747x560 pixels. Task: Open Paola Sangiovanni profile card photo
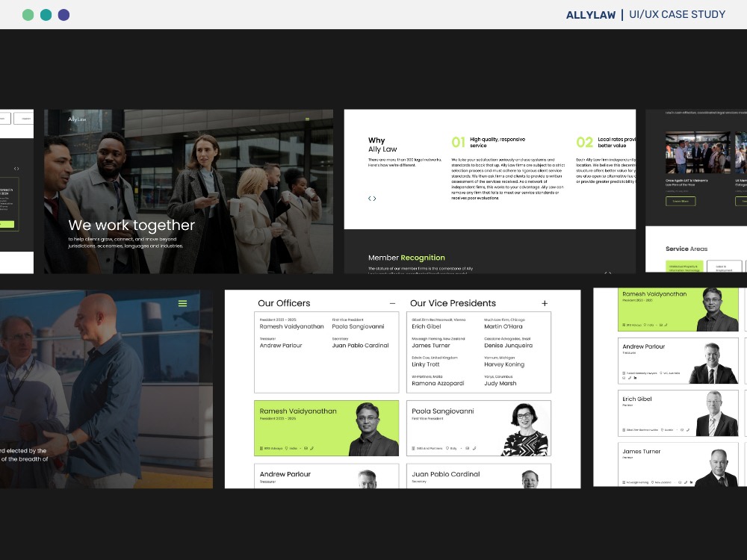(x=525, y=429)
